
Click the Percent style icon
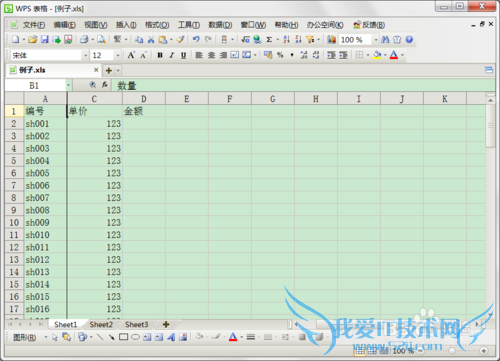click(x=280, y=55)
